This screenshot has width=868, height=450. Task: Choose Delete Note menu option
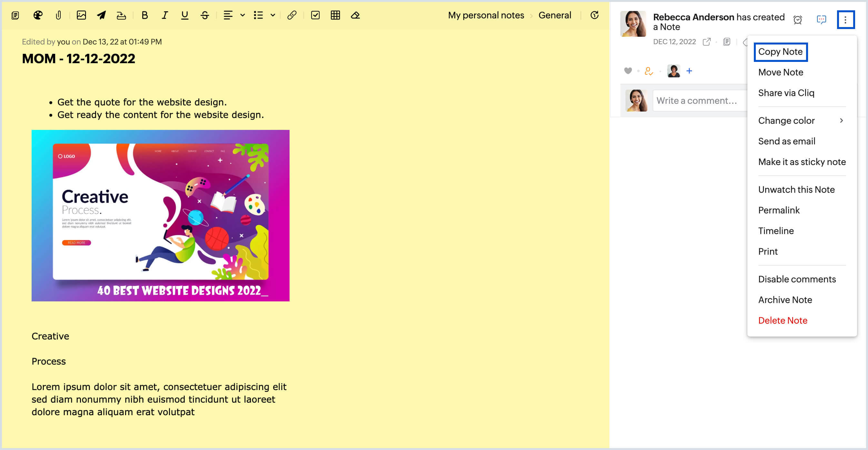[x=783, y=320]
